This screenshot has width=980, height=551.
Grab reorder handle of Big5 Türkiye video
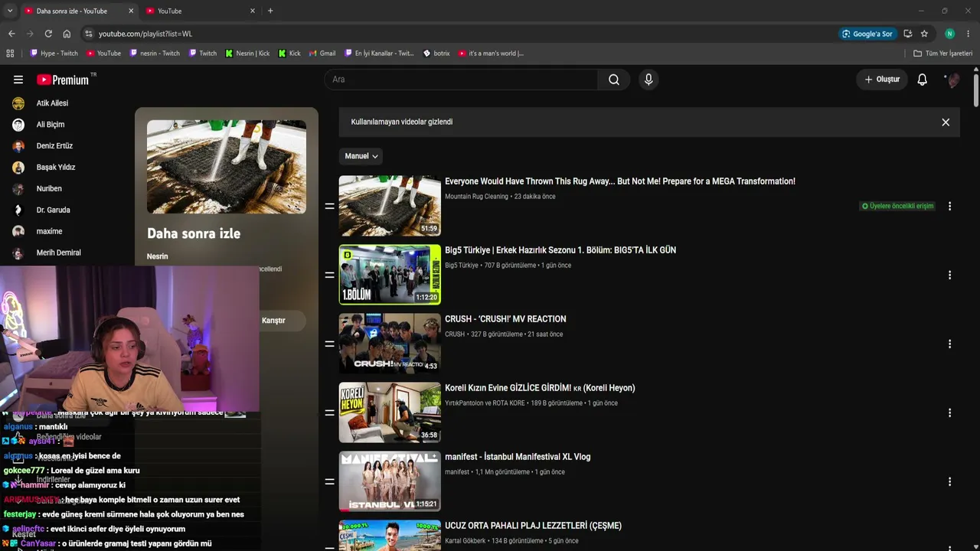click(x=330, y=275)
